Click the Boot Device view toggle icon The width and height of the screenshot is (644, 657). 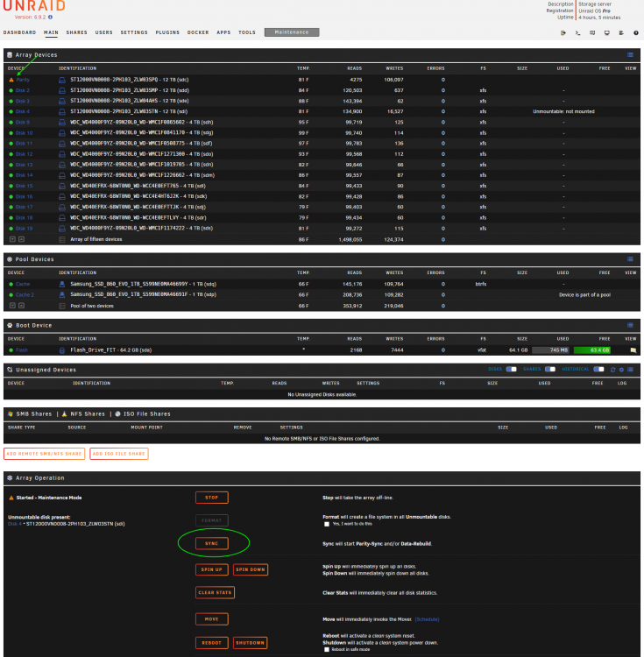[x=630, y=326]
